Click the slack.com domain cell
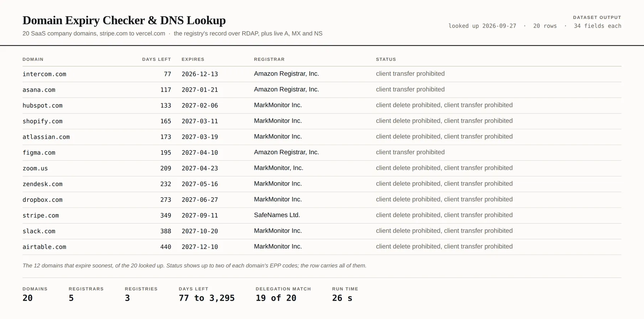Image resolution: width=644 pixels, height=319 pixels. (x=39, y=232)
